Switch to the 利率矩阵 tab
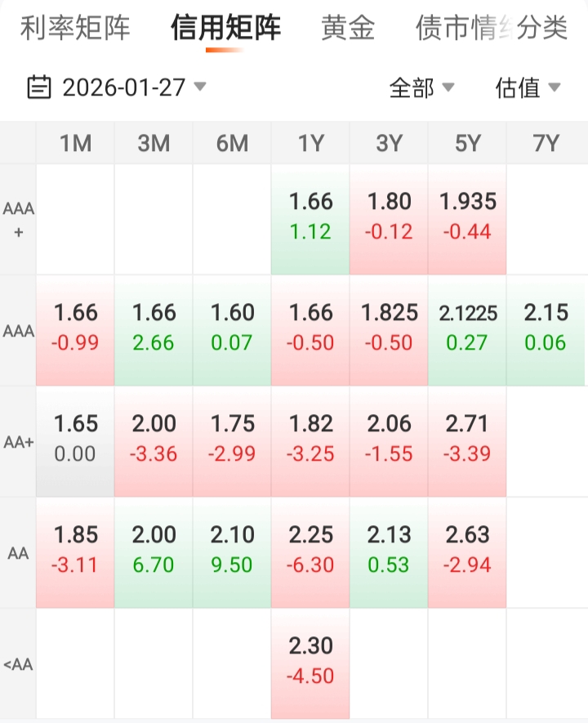 click(x=75, y=28)
